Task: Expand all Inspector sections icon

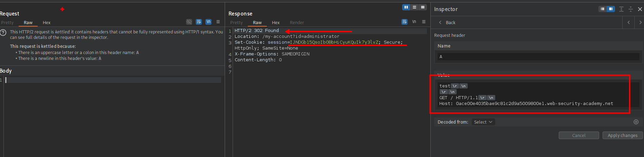Action: 621,9
